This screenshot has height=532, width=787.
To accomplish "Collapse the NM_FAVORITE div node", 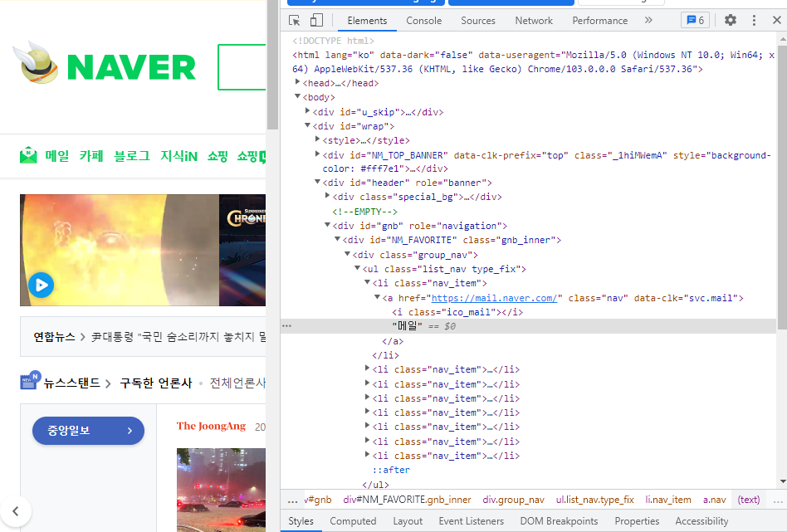I will (337, 239).
